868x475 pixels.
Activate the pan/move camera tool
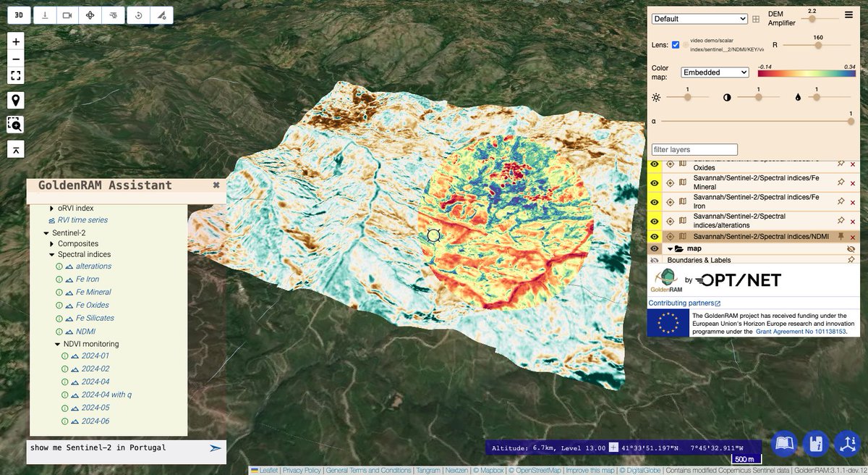tap(90, 14)
